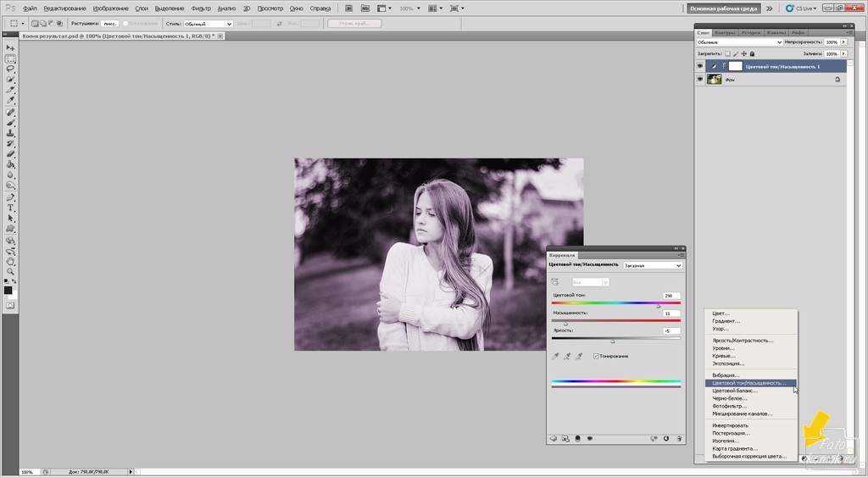Select the Clone Stamp tool
868x477 pixels.
(10, 133)
